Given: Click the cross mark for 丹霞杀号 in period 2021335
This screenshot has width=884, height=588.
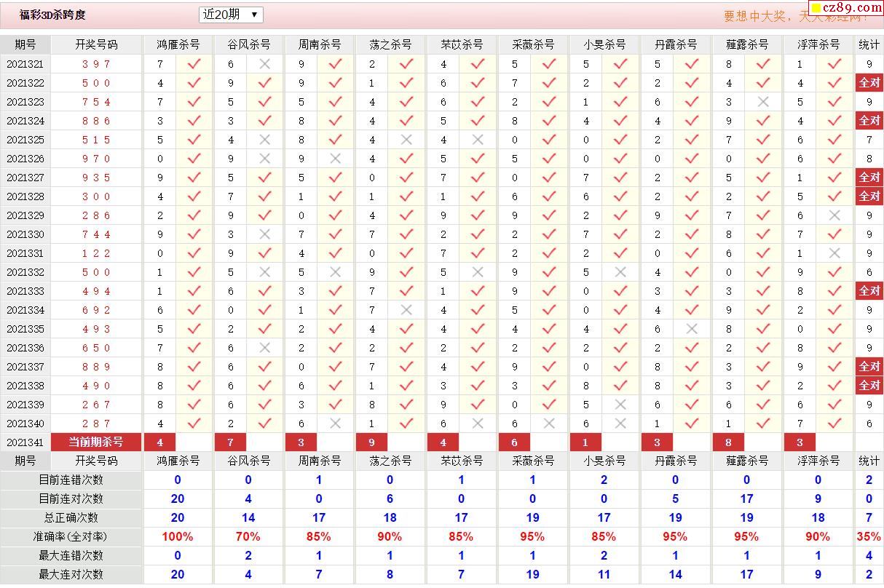Looking at the screenshot, I should 692,329.
